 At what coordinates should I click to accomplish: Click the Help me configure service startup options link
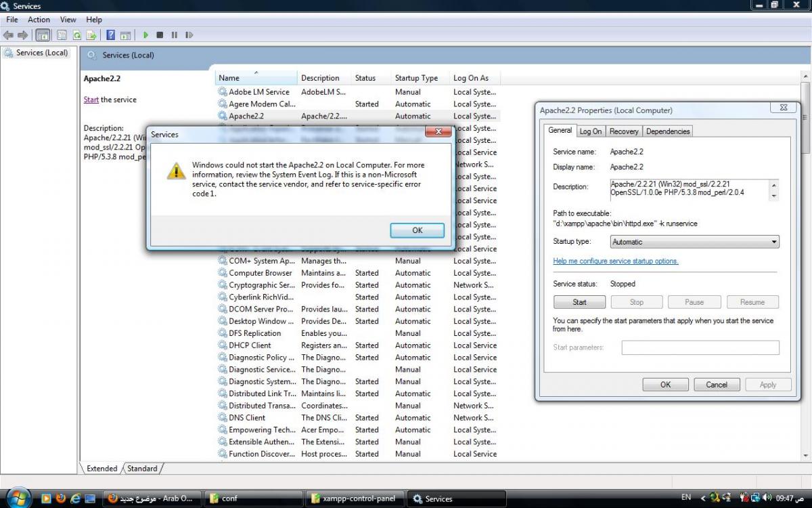pyautogui.click(x=615, y=261)
